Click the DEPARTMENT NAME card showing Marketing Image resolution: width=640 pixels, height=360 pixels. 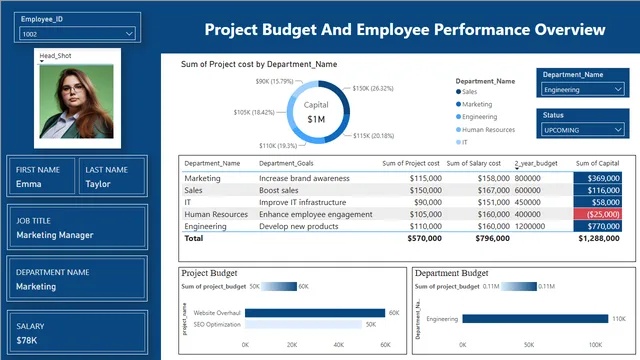pos(77,279)
